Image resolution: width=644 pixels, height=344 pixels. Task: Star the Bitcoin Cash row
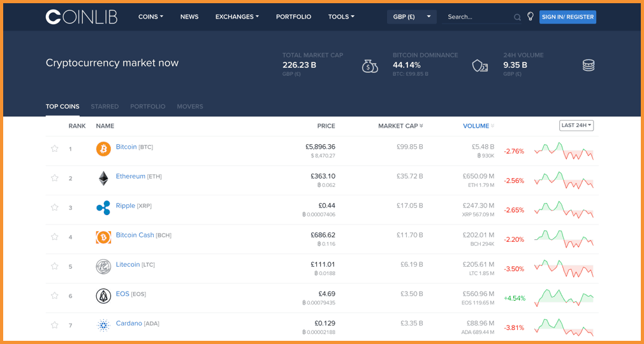55,237
